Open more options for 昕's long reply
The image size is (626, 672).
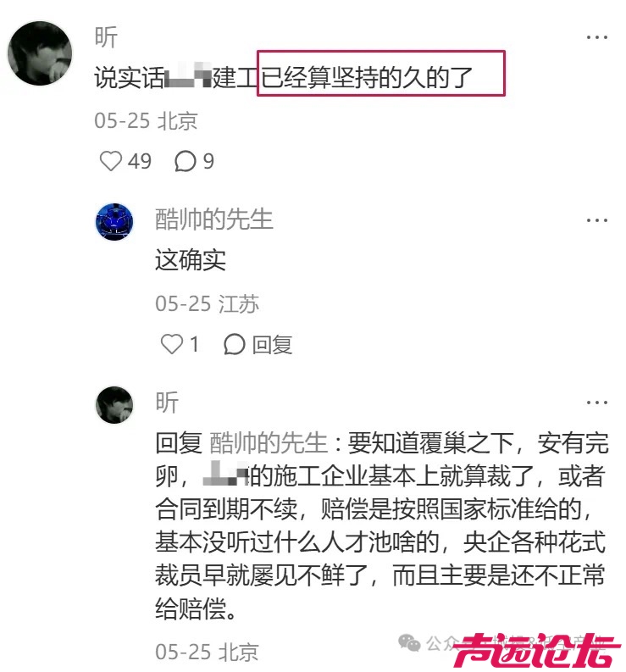point(597,403)
